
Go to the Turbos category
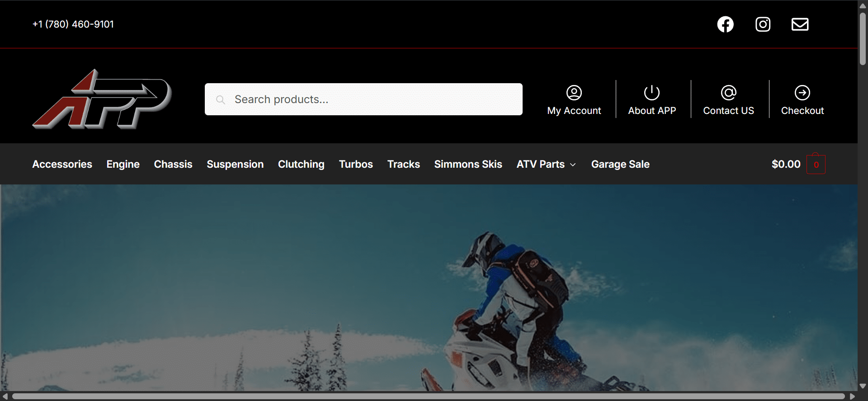[356, 164]
